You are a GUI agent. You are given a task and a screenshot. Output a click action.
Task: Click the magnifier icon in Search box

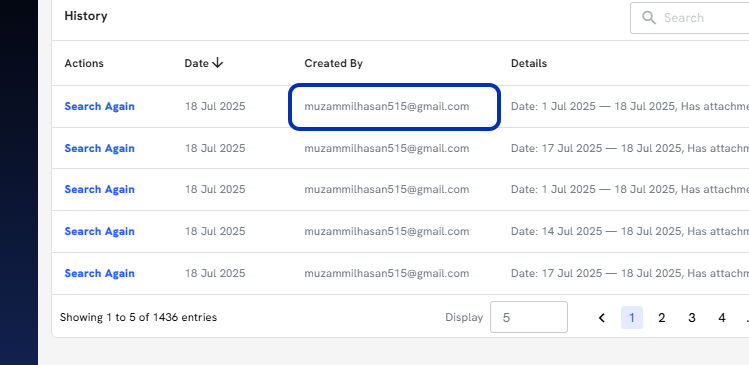648,18
